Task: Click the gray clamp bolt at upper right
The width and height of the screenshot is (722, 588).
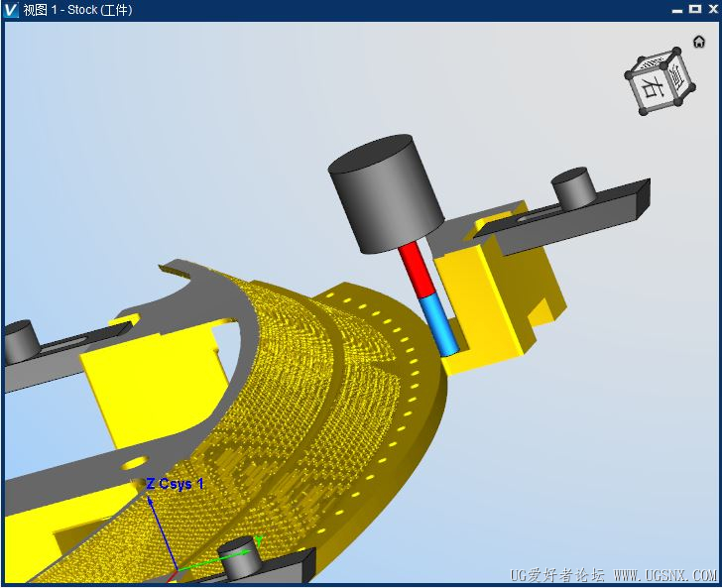Action: (573, 187)
